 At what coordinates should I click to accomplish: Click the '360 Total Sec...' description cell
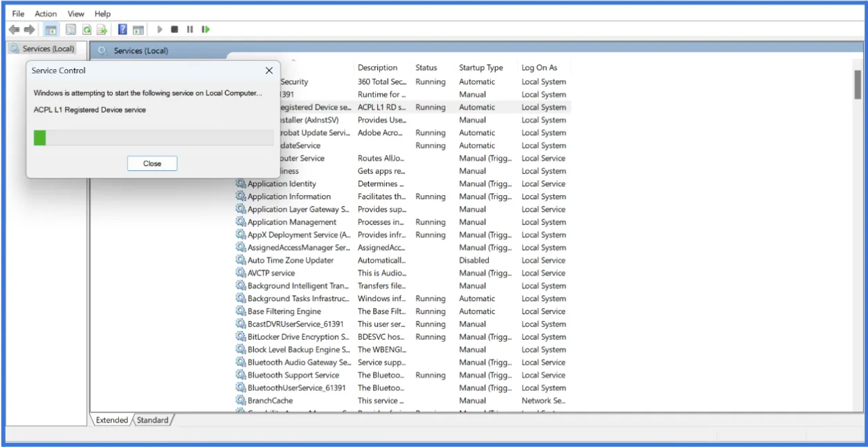(382, 82)
